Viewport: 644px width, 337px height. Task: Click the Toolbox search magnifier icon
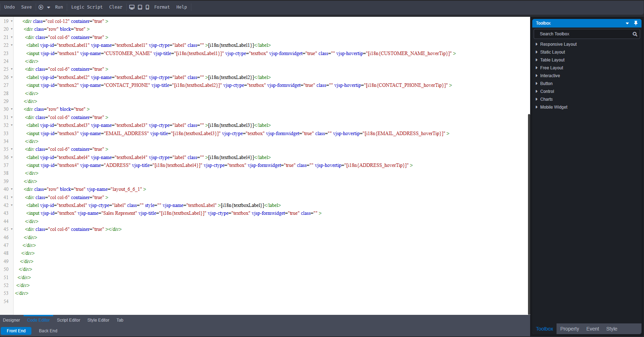(x=635, y=34)
